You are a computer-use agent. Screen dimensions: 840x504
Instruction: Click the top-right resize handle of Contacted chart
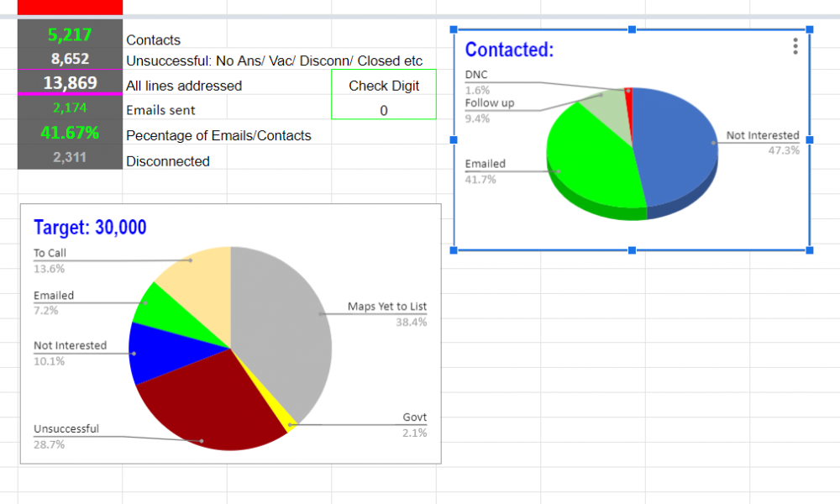810,30
